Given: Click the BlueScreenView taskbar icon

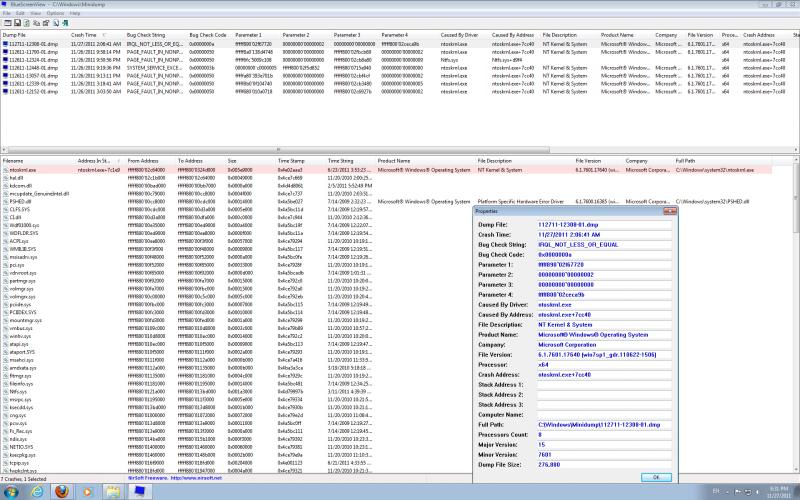Looking at the screenshot, I should click(x=139, y=492).
